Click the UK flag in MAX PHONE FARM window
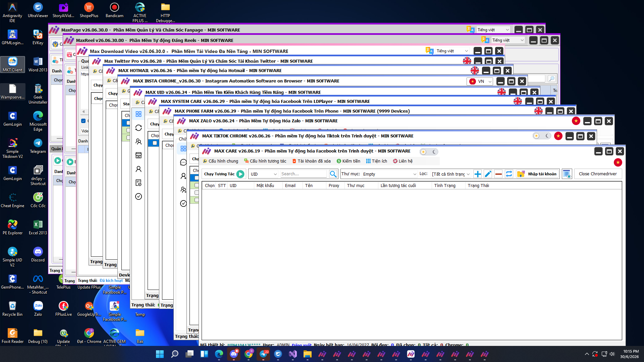Screen dimensions: 644x362 point(538,111)
